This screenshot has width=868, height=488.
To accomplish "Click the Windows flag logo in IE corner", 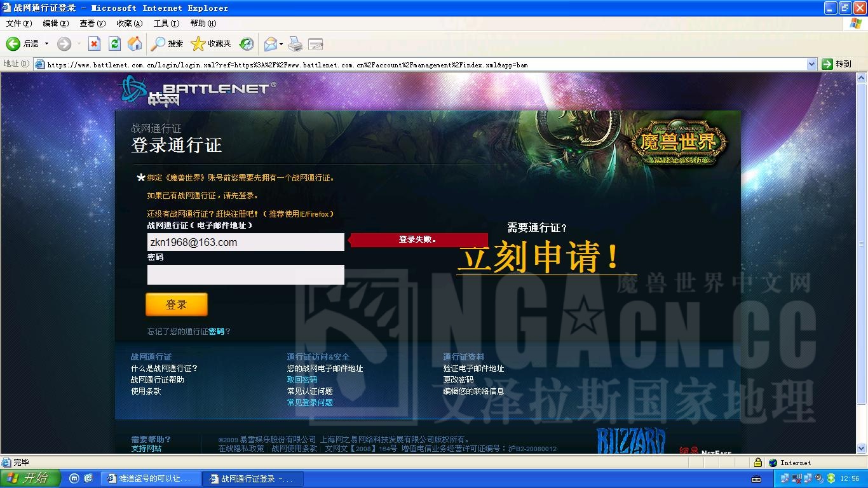I will click(855, 24).
